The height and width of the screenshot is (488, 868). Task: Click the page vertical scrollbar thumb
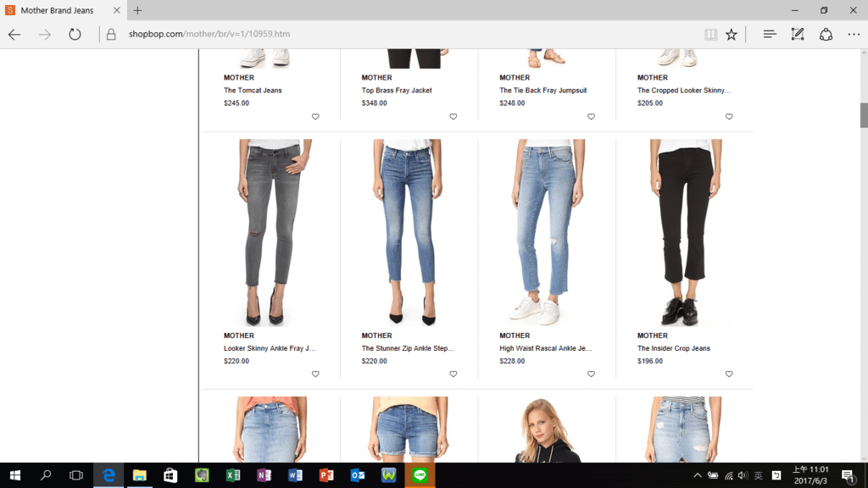tap(864, 115)
